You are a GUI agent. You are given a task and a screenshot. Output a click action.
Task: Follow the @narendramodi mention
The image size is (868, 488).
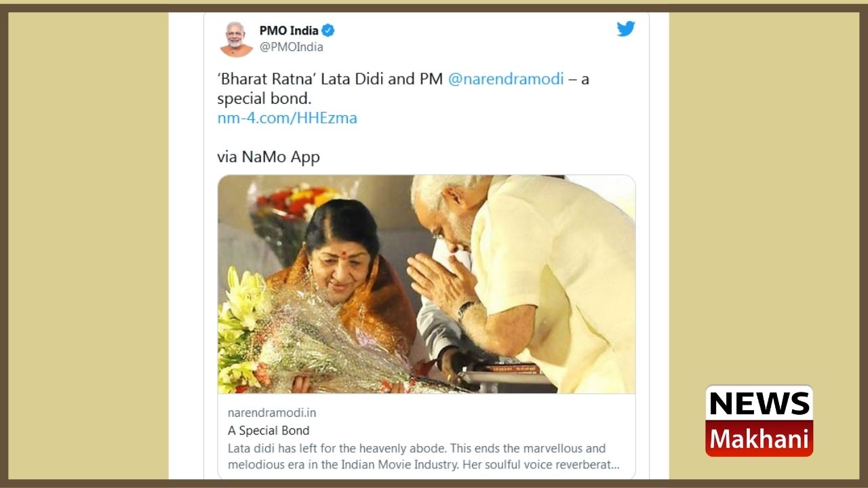coord(506,79)
